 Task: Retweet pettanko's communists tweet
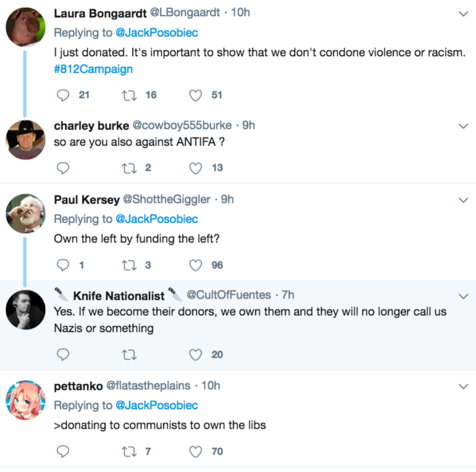point(130,452)
